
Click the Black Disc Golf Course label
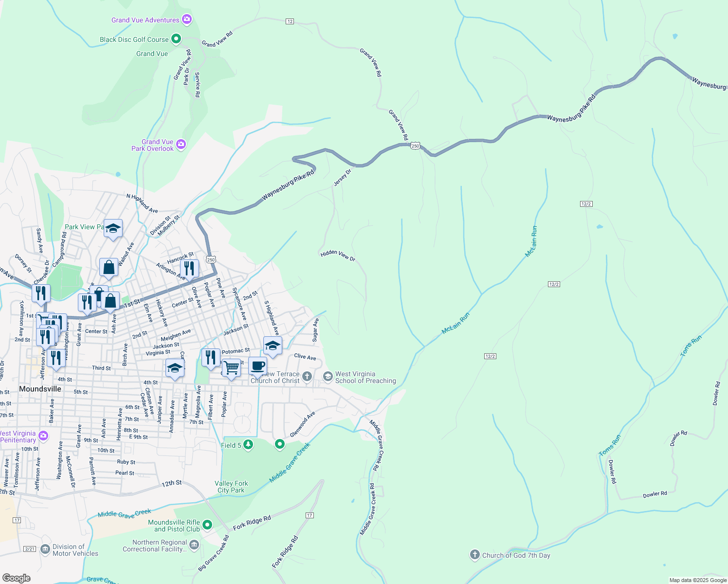pyautogui.click(x=134, y=39)
